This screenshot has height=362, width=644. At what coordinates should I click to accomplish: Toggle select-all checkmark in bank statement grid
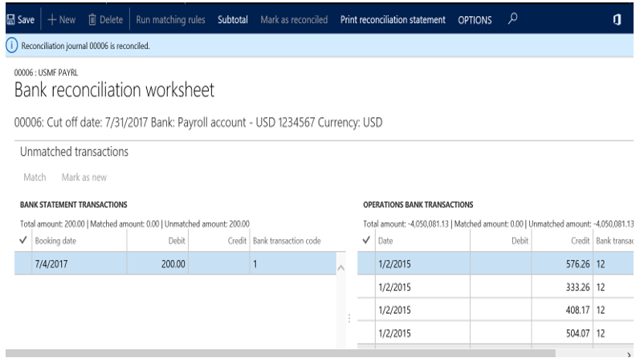[22, 241]
